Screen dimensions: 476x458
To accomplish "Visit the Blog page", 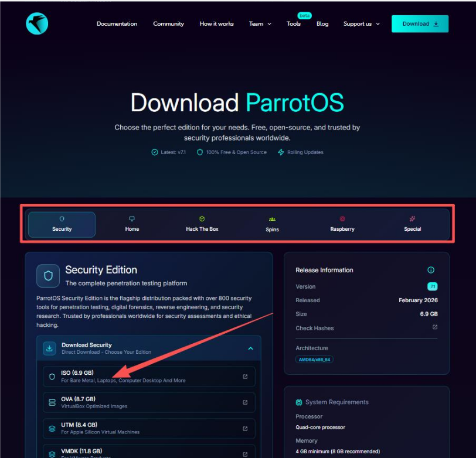I will point(322,23).
